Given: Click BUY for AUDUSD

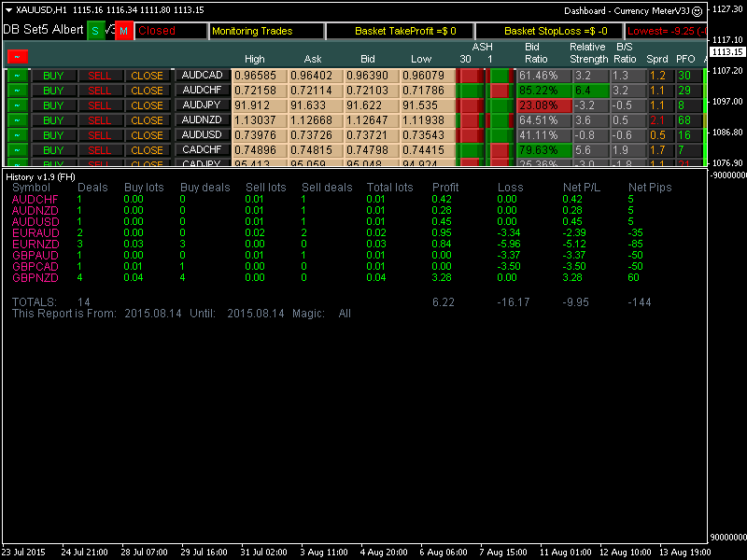Looking at the screenshot, I should [x=53, y=135].
